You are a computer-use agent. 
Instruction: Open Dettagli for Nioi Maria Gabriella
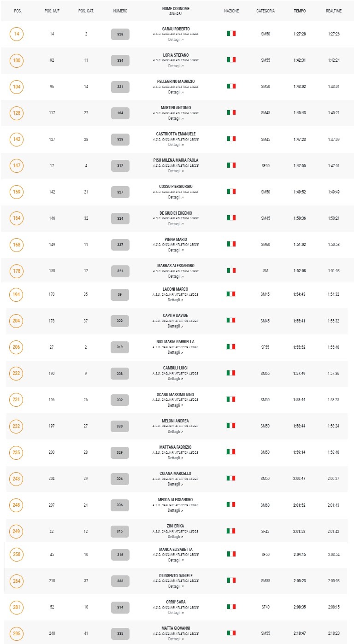click(176, 352)
